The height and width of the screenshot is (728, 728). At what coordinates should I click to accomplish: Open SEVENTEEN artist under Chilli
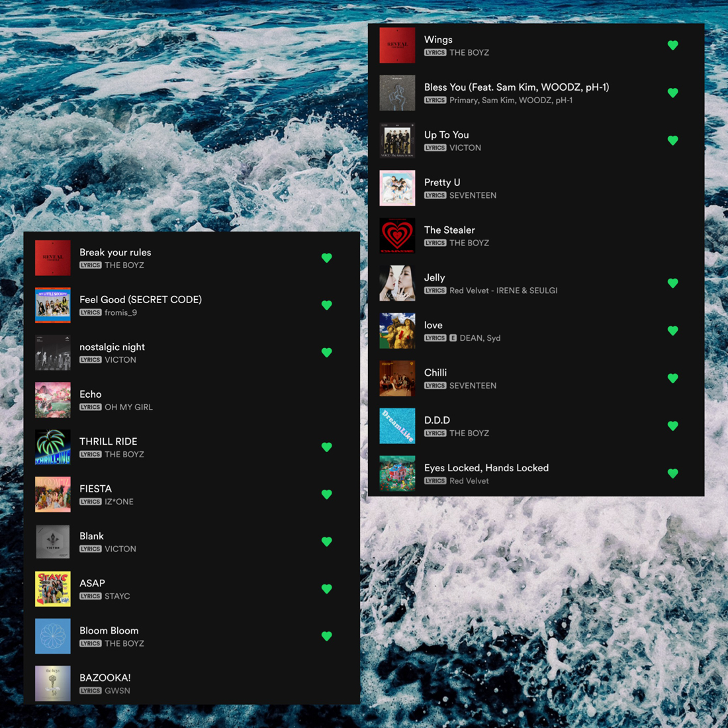(473, 386)
